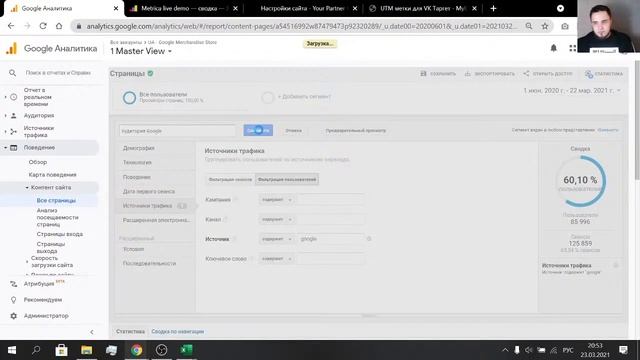Click the browser home icon
This screenshot has width=640, height=360.
point(59,26)
